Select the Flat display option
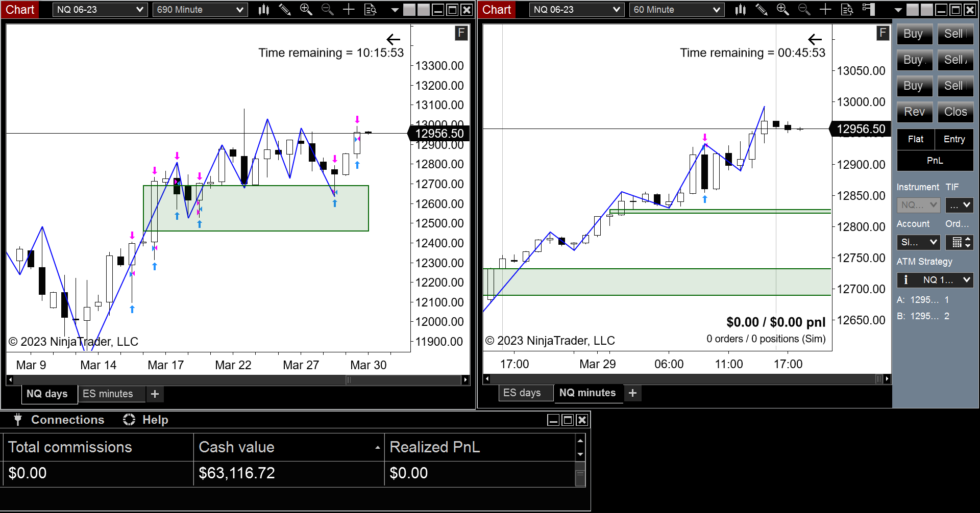Viewport: 980px width, 513px height. 916,139
